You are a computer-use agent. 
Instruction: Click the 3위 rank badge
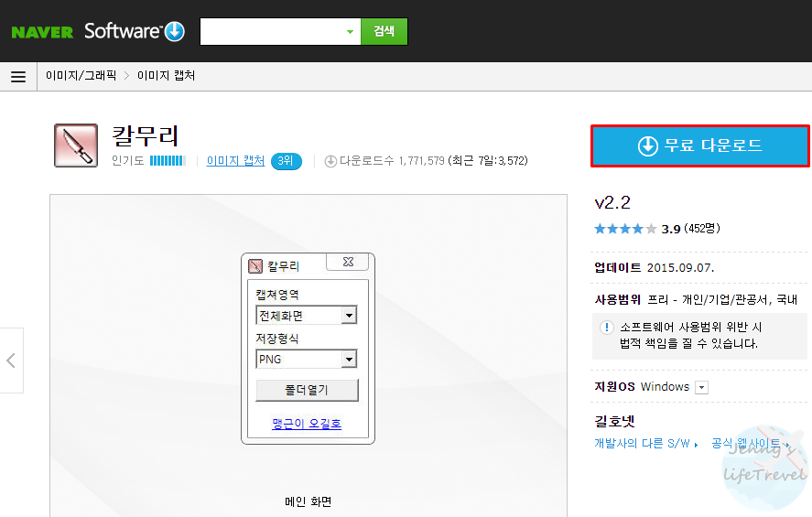point(286,161)
